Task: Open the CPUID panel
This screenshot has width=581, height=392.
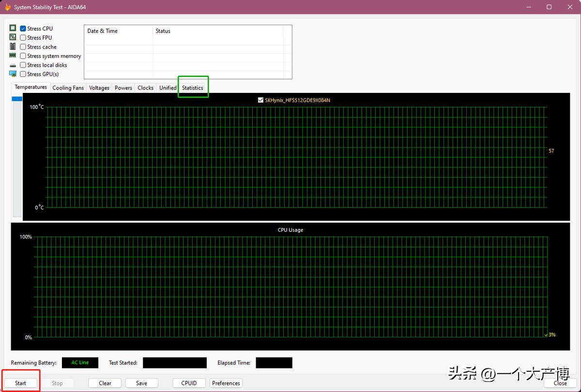Action: coord(189,383)
